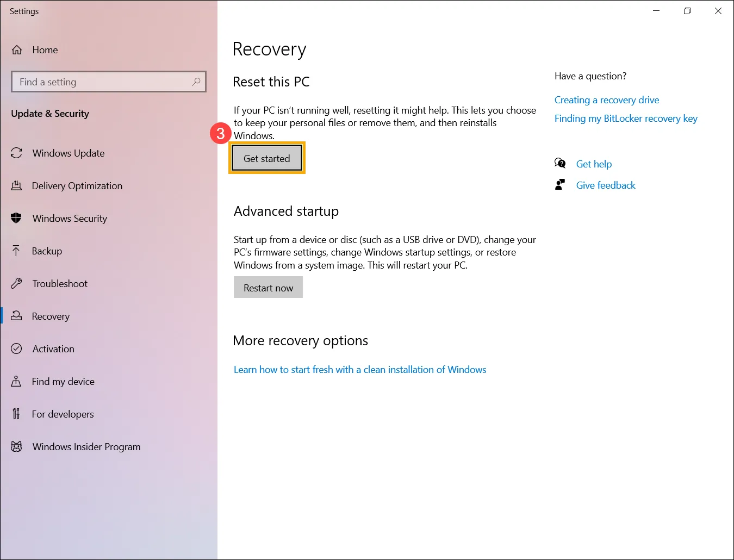734x560 pixels.
Task: Open Creating a recovery drive link
Action: click(x=607, y=99)
